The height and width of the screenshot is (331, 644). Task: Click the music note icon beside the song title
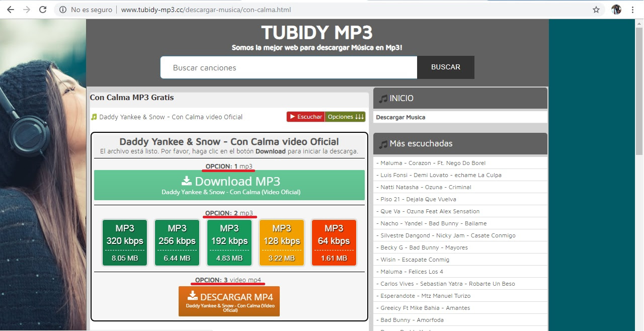[x=94, y=117]
